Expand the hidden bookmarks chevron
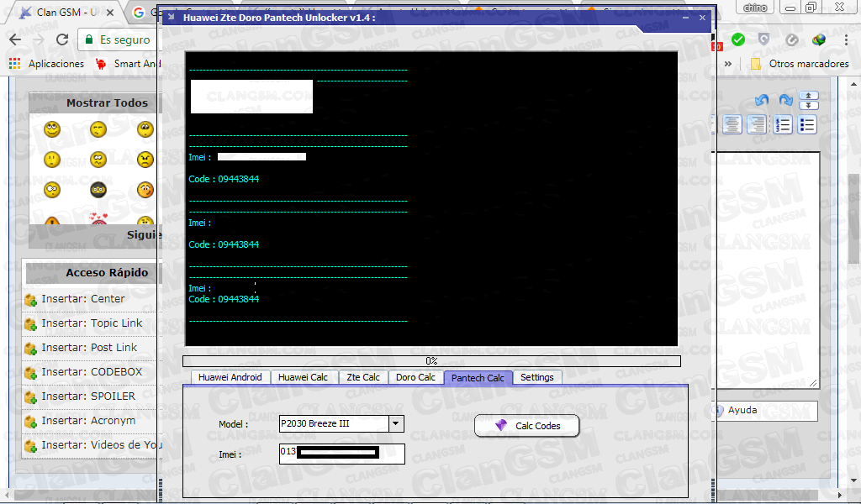 [x=728, y=64]
